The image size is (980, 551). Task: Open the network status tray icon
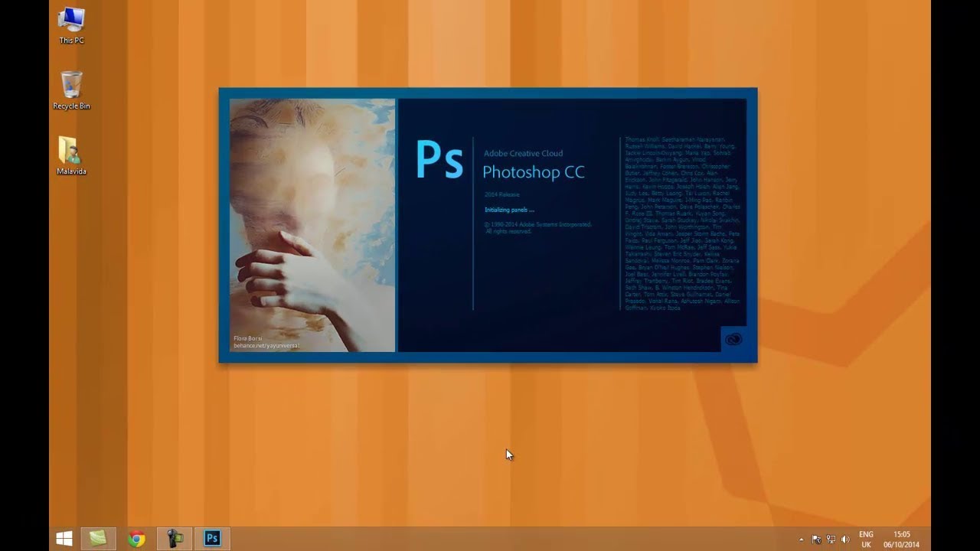(x=831, y=540)
